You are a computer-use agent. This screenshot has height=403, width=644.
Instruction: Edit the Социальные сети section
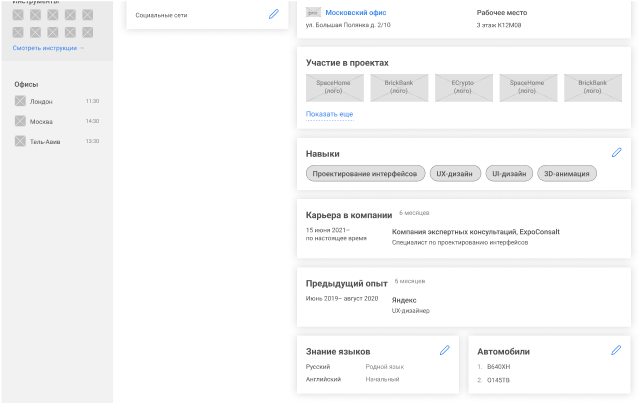274,14
